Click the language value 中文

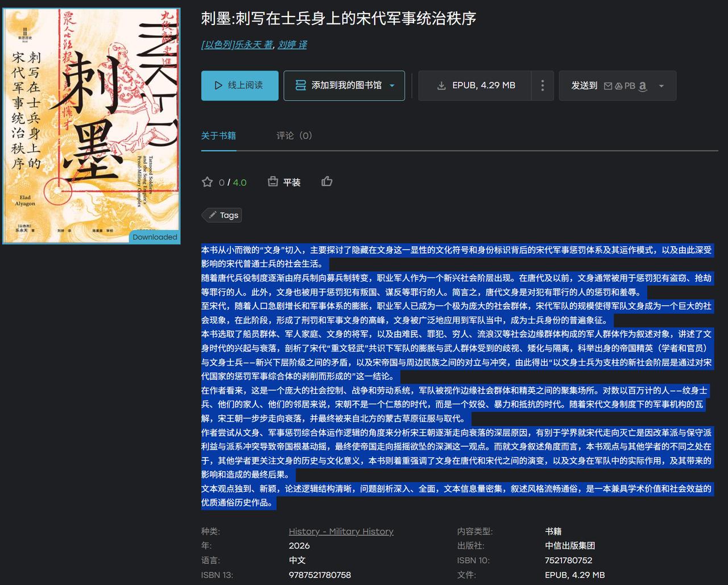tap(297, 561)
